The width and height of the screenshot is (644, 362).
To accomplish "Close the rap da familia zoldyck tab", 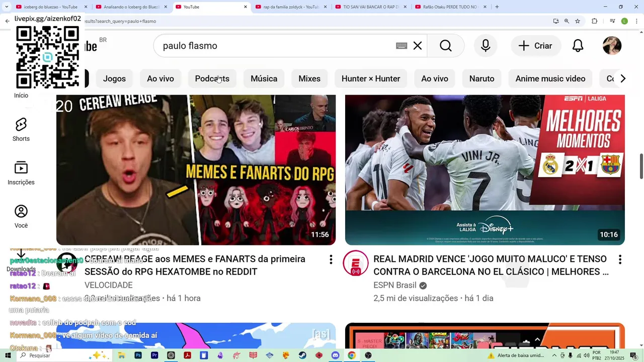I will [325, 7].
